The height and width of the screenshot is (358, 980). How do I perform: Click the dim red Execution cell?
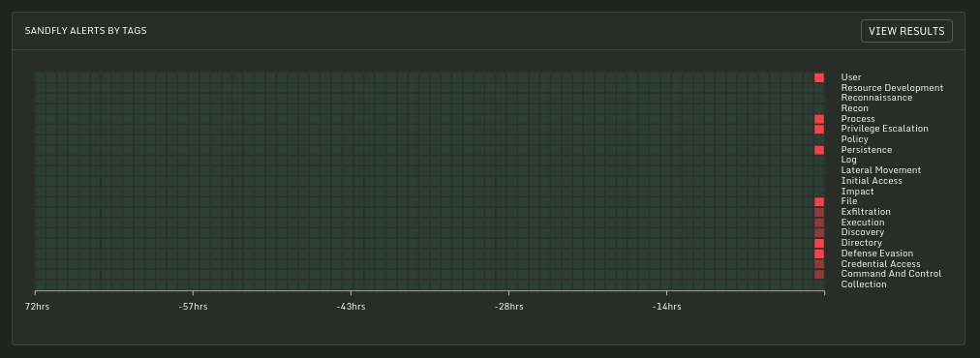point(819,223)
